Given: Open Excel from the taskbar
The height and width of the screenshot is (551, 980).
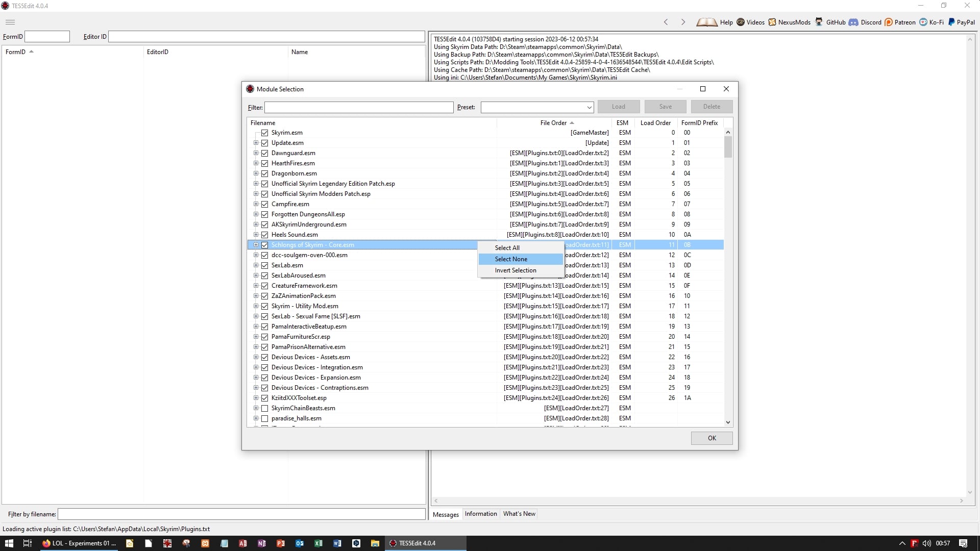Looking at the screenshot, I should (x=318, y=543).
